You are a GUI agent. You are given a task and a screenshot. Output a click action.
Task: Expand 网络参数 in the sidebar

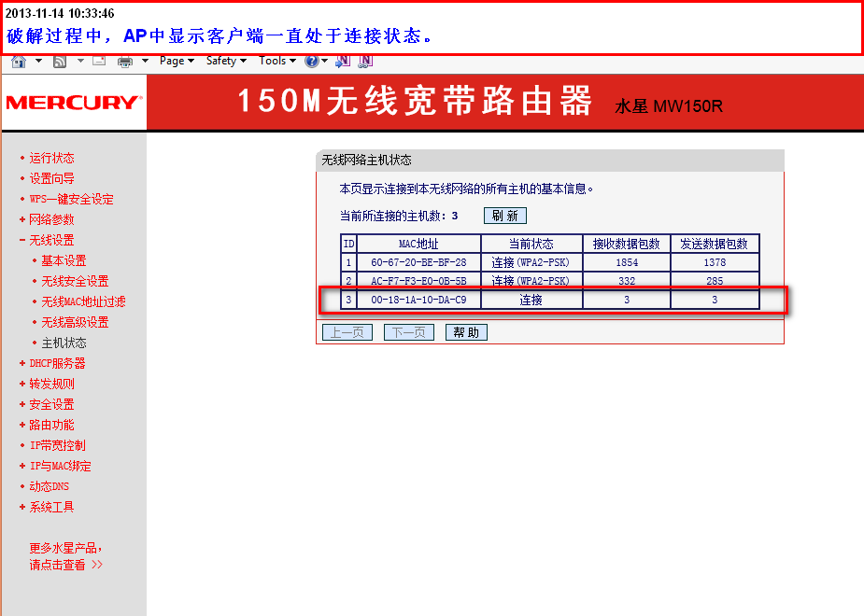point(51,219)
